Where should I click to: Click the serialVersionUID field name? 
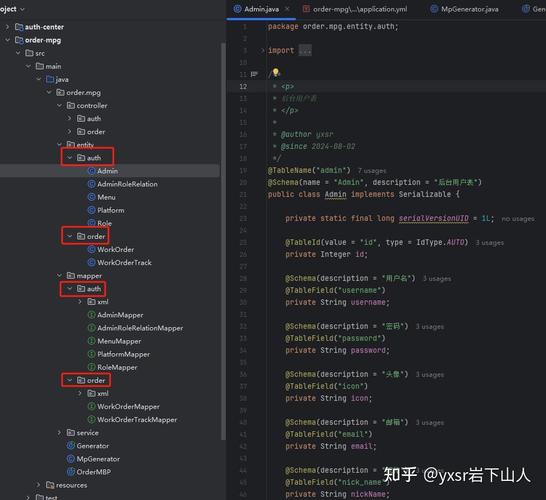point(434,218)
